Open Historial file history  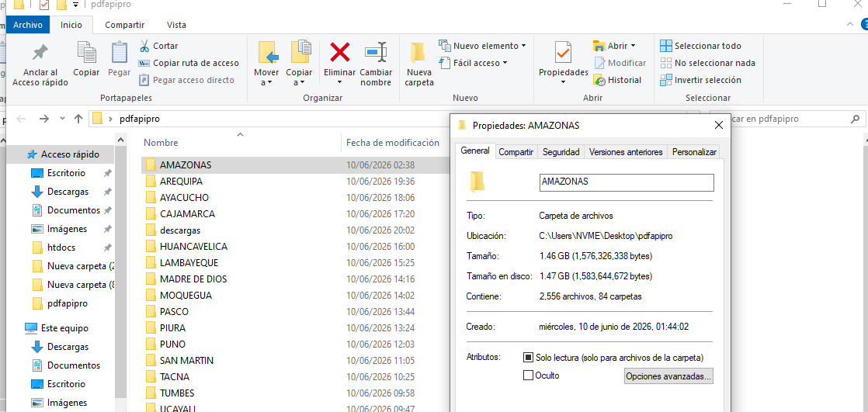[617, 80]
